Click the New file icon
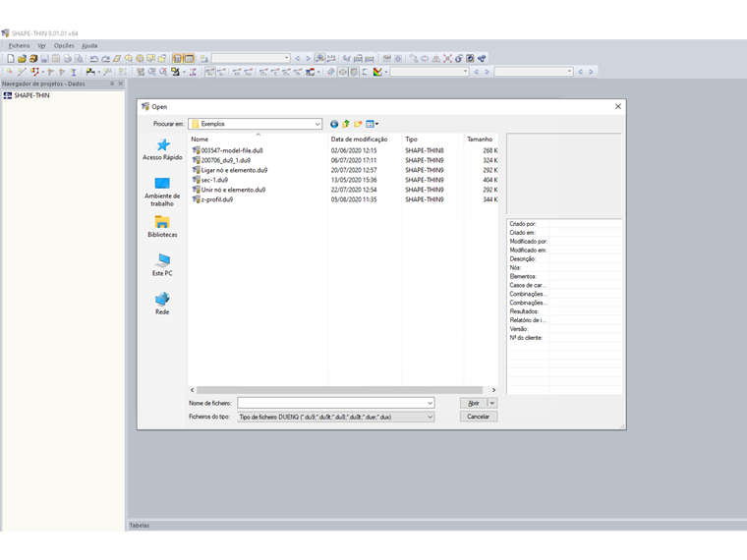Image resolution: width=747 pixels, height=560 pixels. pyautogui.click(x=11, y=59)
